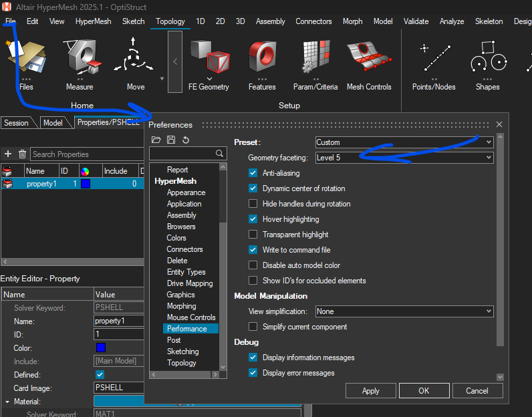Viewport: 532px width, 417px height.
Task: Toggle Write to command file
Action: 253,250
